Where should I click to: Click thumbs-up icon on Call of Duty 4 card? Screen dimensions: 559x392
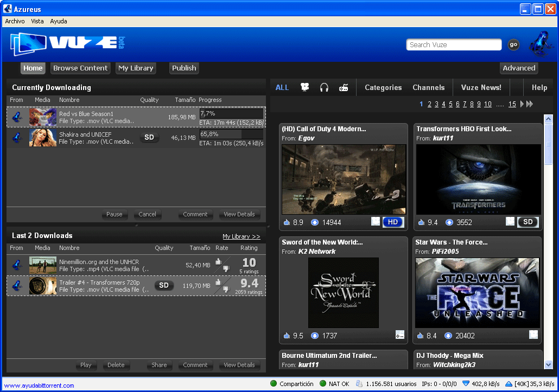[287, 222]
